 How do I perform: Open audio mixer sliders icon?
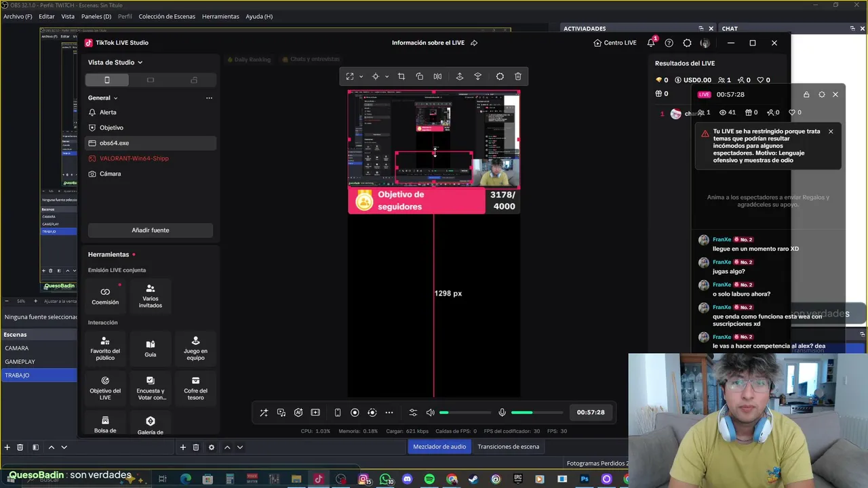click(413, 412)
